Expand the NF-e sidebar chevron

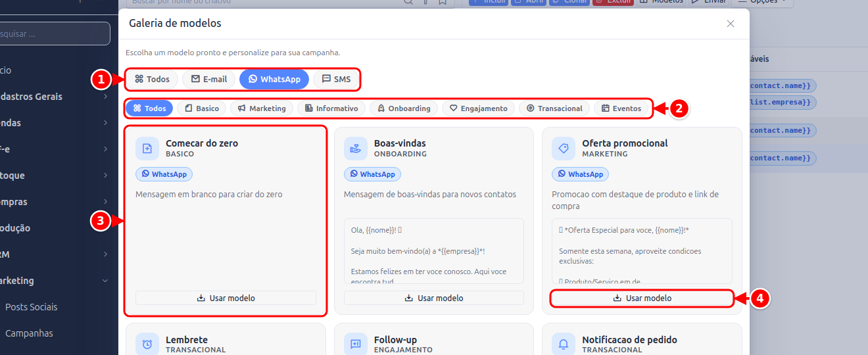point(105,149)
